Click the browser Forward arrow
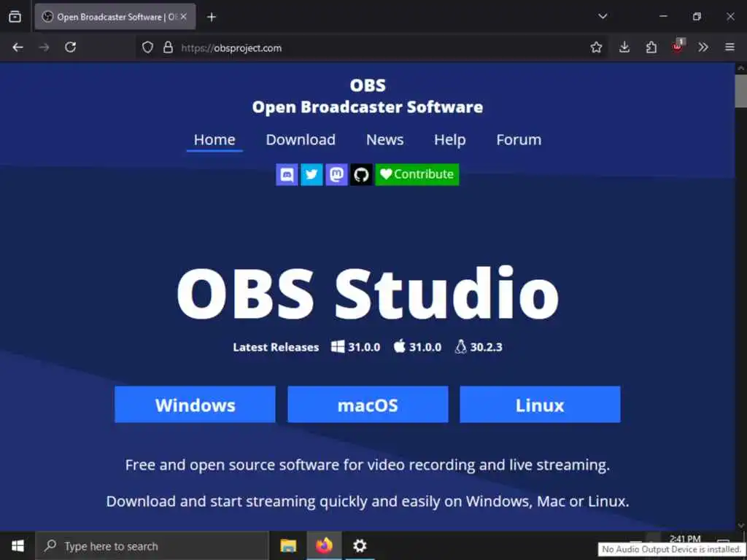This screenshot has width=747, height=560. [x=44, y=47]
